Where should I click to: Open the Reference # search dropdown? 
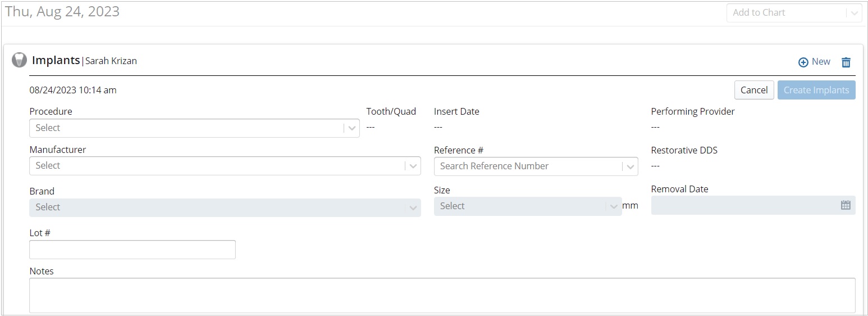pos(536,166)
